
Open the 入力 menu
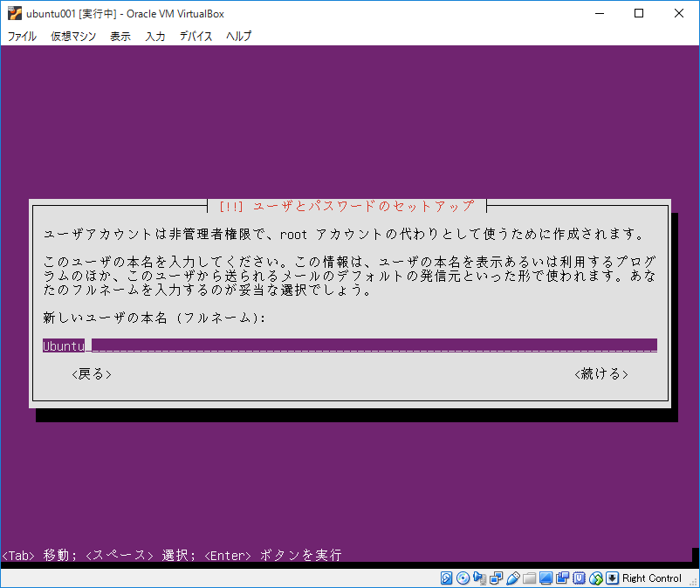154,36
